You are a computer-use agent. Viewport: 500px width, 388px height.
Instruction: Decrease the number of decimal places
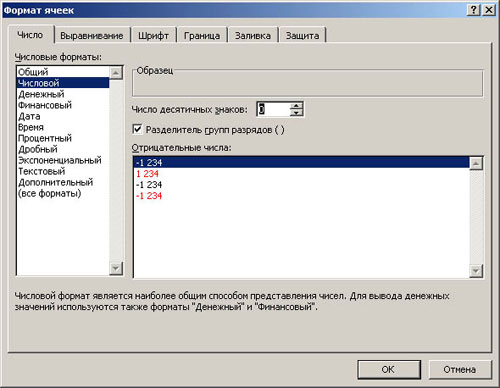click(x=296, y=113)
